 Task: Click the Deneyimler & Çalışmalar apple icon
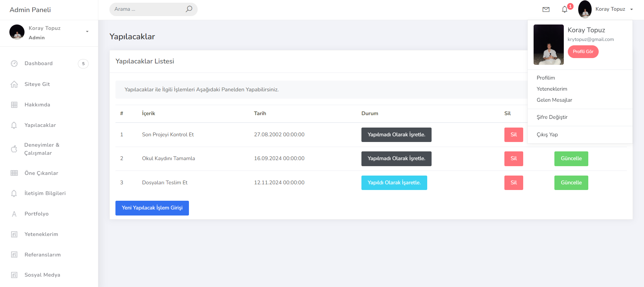tap(14, 149)
